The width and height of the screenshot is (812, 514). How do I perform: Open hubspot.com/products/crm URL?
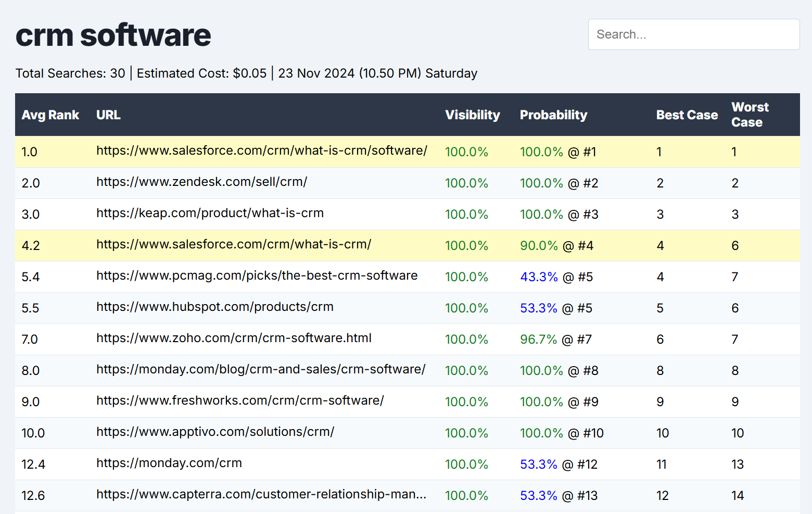click(x=215, y=307)
